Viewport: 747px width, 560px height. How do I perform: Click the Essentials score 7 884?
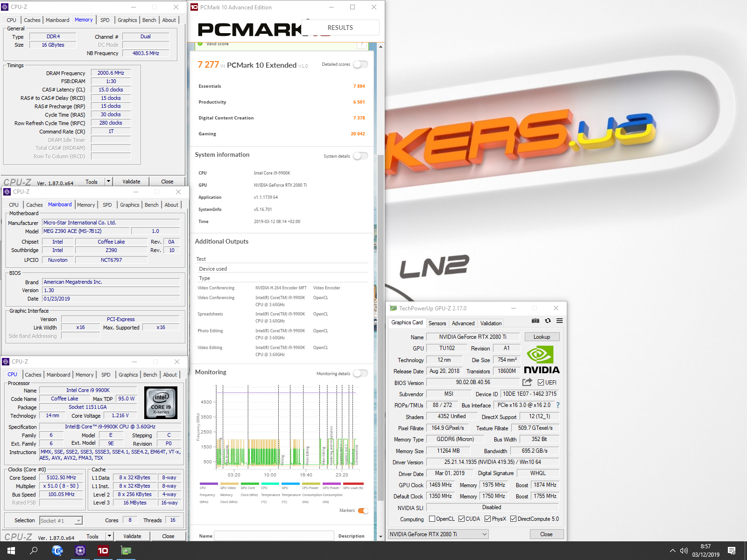pyautogui.click(x=359, y=86)
